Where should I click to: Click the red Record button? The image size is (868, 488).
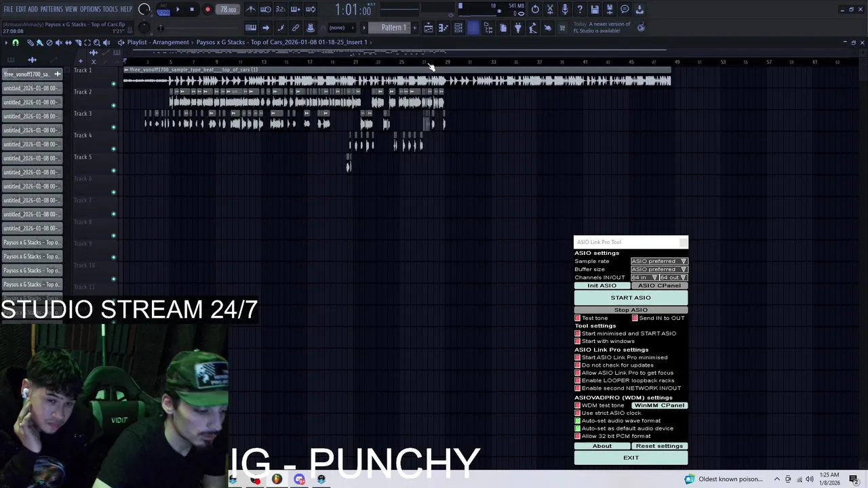coord(208,9)
